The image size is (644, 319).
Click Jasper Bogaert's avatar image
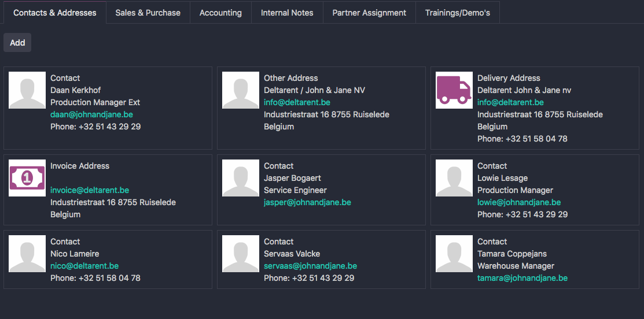point(241,178)
